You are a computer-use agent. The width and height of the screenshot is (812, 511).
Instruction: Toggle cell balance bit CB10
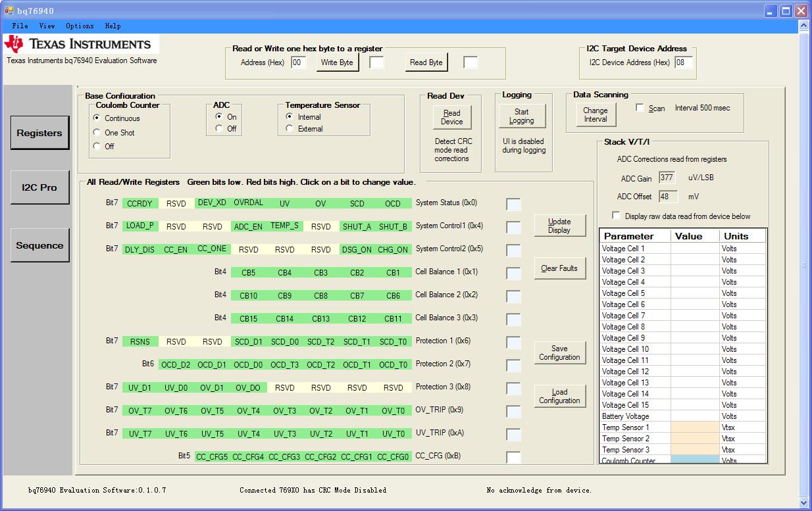249,295
